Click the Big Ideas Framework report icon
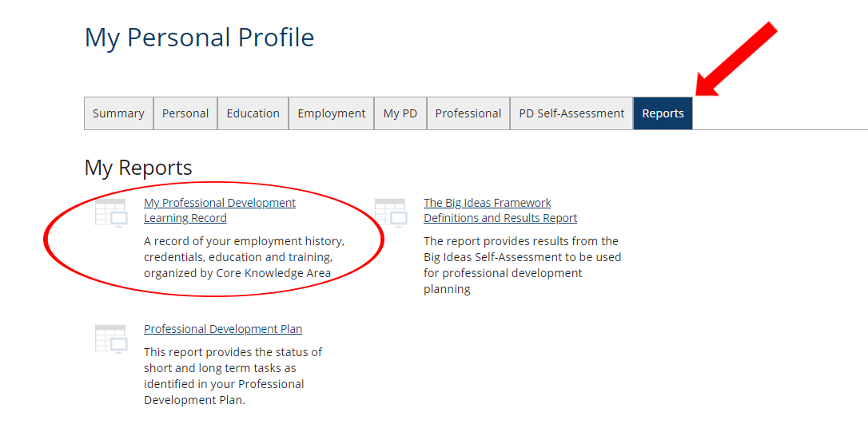This screenshot has height=436, width=868. coord(391,212)
